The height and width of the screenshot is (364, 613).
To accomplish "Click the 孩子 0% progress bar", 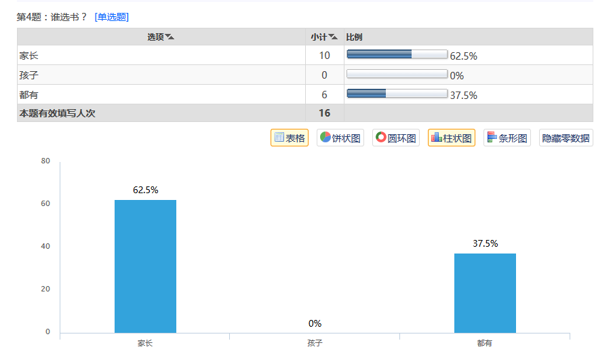I will 397,74.
